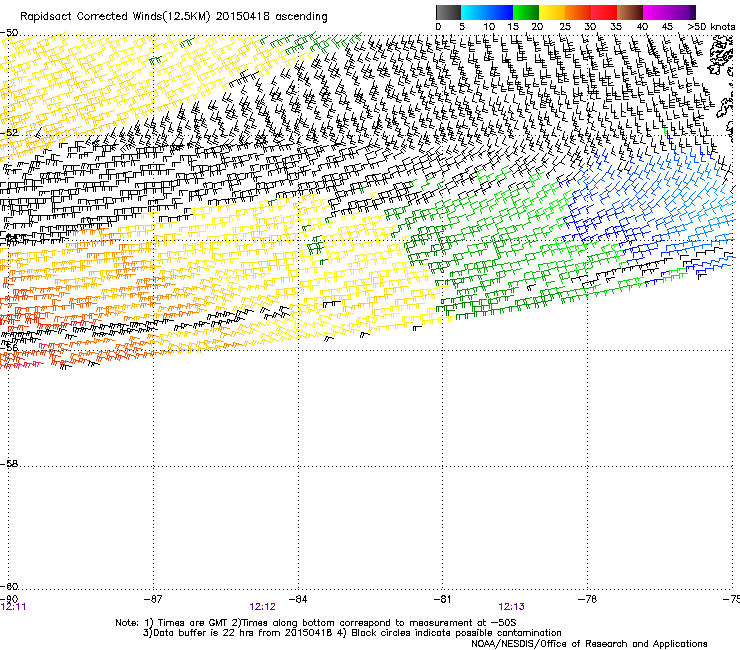Screen dimensions: 740x650
Task: Select the "40" legend scale label
Action: 642,27
